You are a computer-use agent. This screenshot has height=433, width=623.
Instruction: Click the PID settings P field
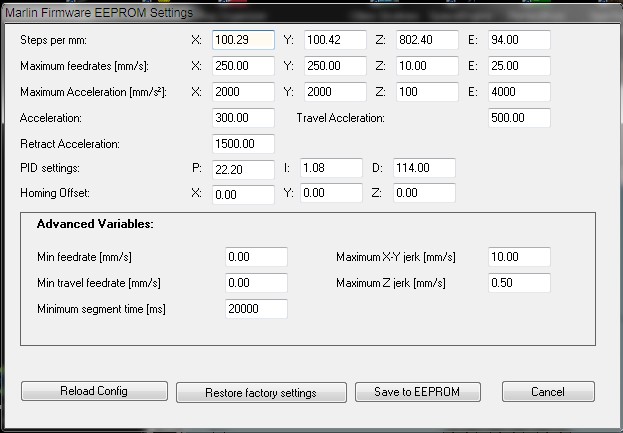pyautogui.click(x=243, y=168)
